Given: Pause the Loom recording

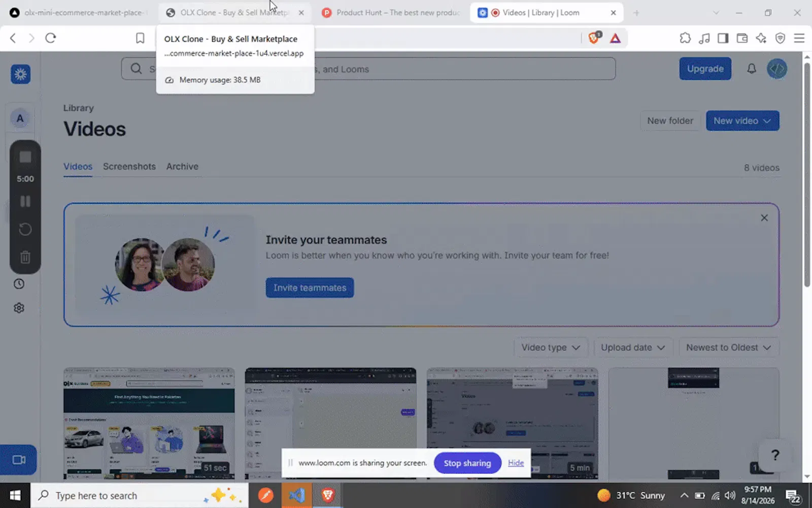Looking at the screenshot, I should (25, 202).
